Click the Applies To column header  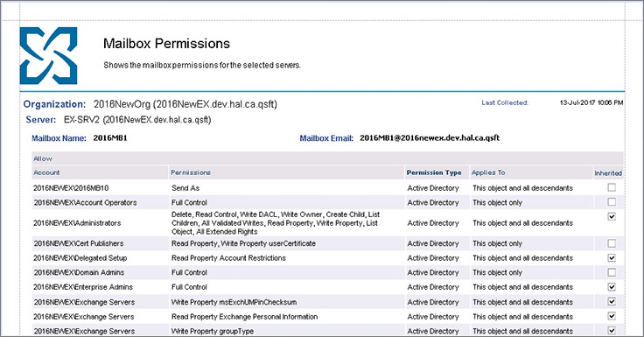(488, 172)
